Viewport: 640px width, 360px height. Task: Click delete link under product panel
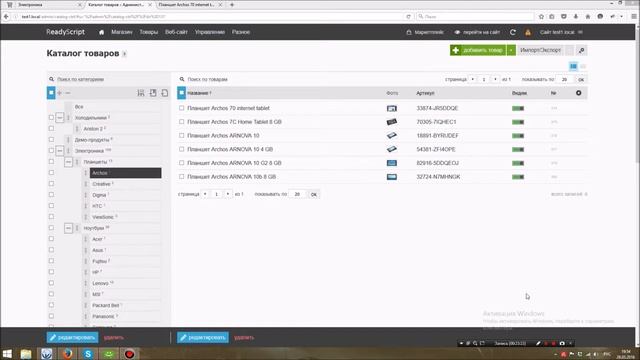click(244, 338)
